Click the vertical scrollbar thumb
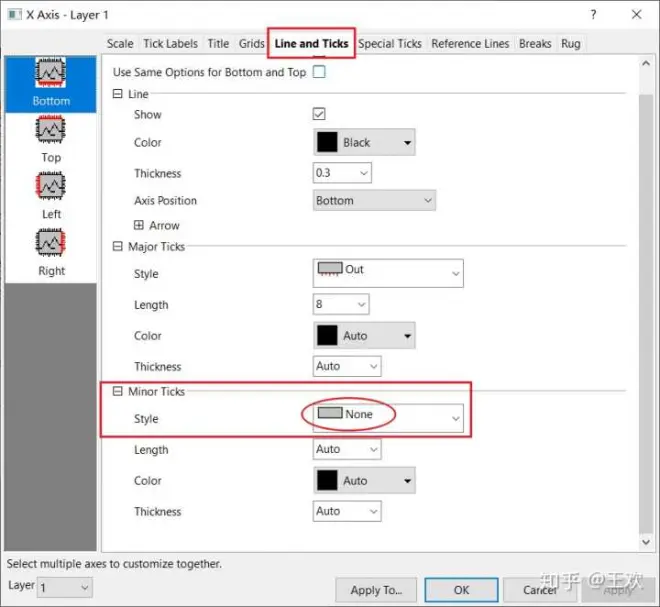The height and width of the screenshot is (607, 660). (646, 314)
